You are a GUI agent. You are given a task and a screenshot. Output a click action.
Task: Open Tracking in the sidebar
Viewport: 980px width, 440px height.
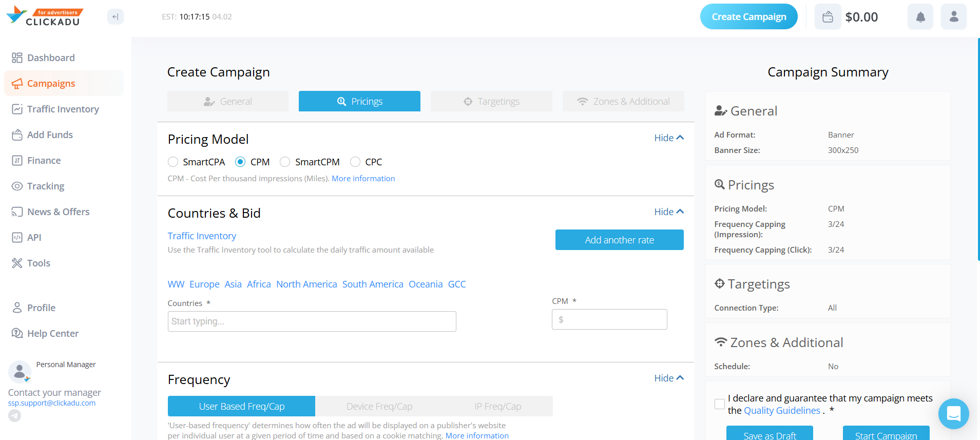[46, 186]
